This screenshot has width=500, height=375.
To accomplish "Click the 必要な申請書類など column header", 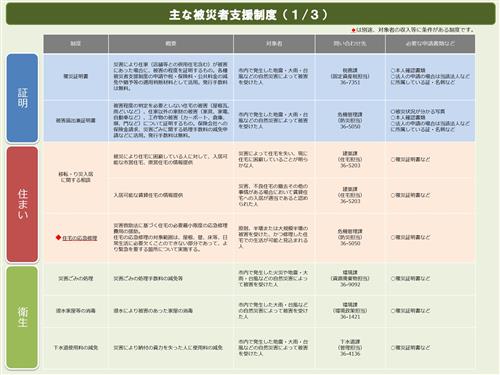I will [x=430, y=44].
